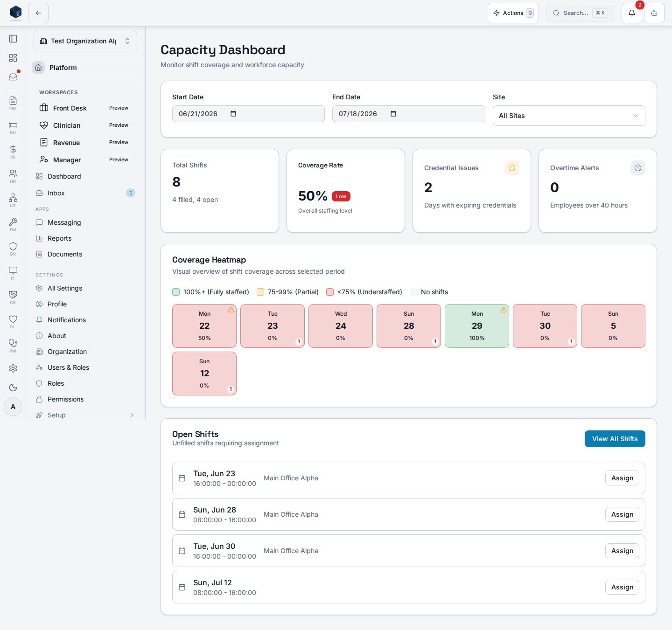This screenshot has height=630, width=672.
Task: Open Notifications settings
Action: (x=84, y=320)
